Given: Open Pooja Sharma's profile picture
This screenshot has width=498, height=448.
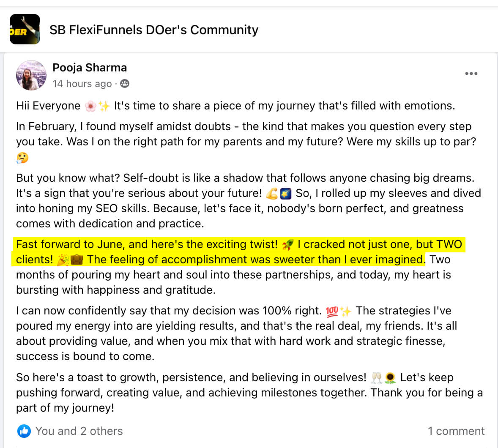Looking at the screenshot, I should [x=31, y=74].
